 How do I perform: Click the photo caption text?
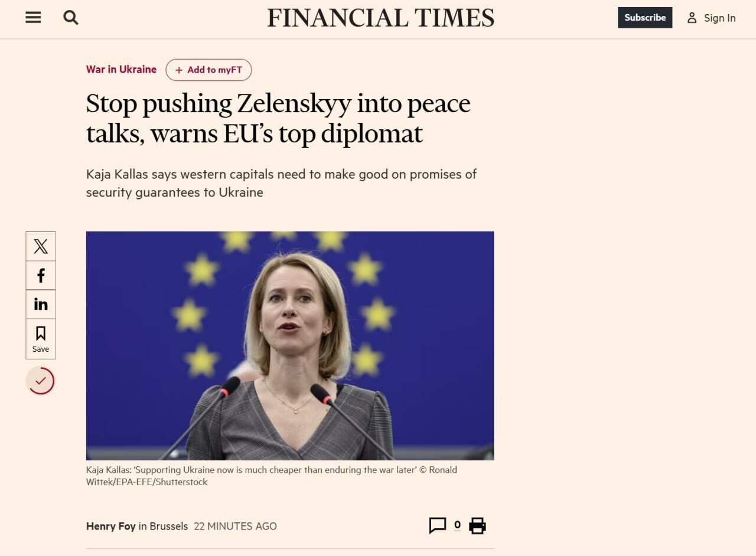click(272, 476)
